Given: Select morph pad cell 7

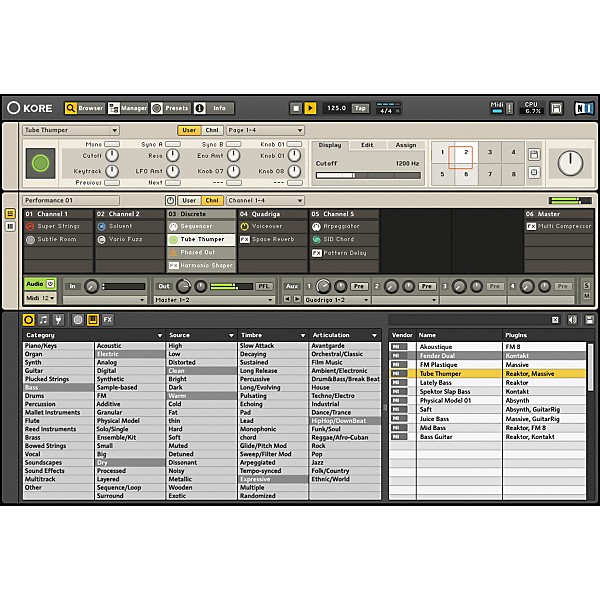Looking at the screenshot, I should [x=490, y=174].
